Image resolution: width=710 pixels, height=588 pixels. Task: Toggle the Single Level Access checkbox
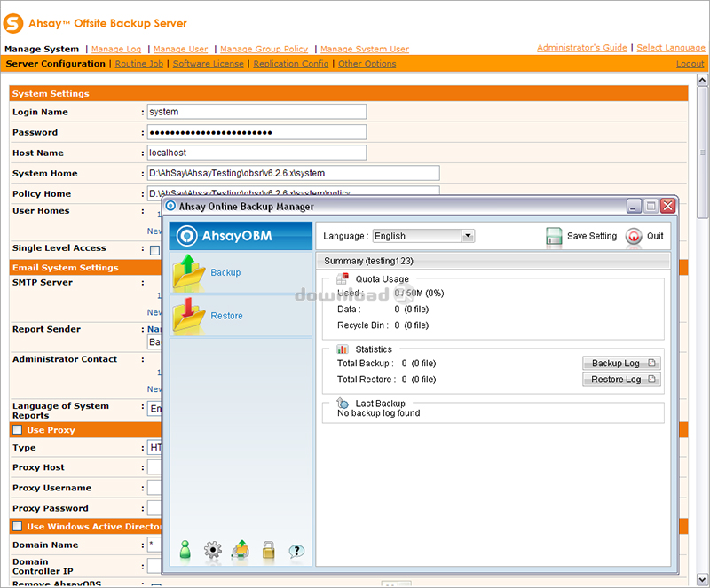[x=154, y=250]
